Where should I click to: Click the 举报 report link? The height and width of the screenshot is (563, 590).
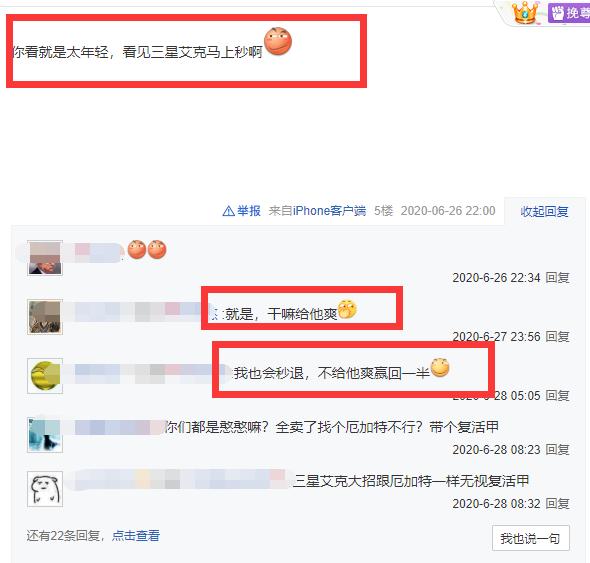tap(248, 211)
